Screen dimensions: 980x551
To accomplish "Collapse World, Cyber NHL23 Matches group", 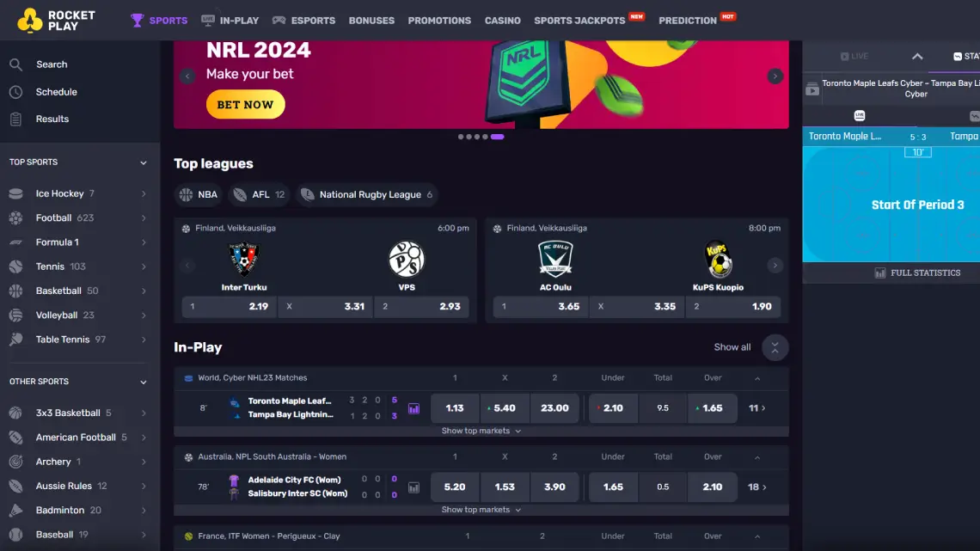I will tap(756, 378).
